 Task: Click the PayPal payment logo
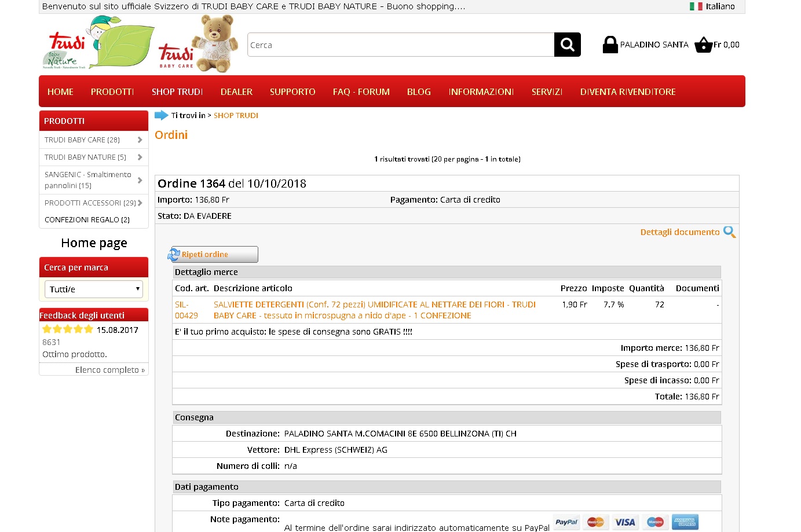point(566,522)
